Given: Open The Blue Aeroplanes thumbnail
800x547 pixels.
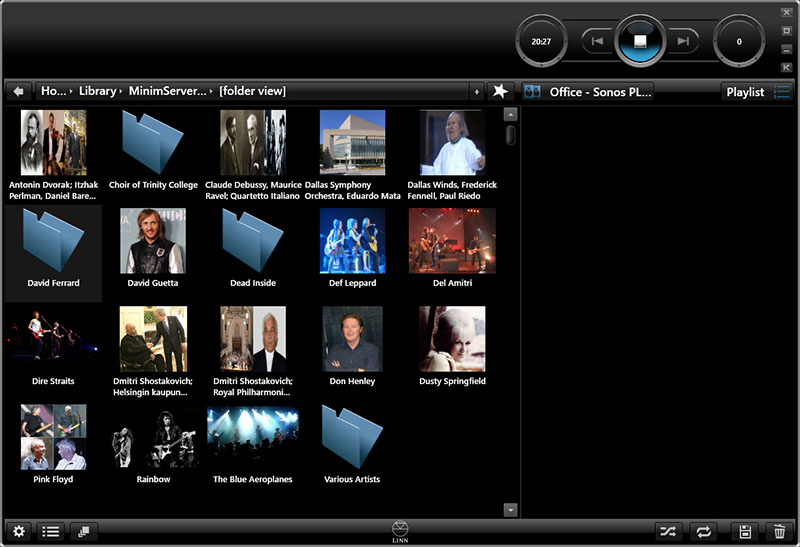Looking at the screenshot, I should pos(253,437).
